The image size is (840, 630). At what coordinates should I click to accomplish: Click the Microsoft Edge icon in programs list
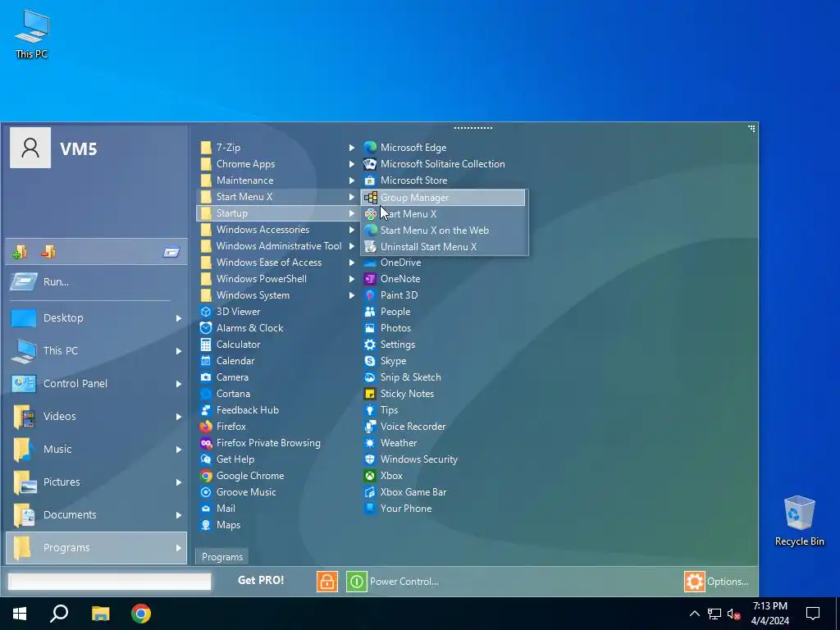[x=370, y=148]
